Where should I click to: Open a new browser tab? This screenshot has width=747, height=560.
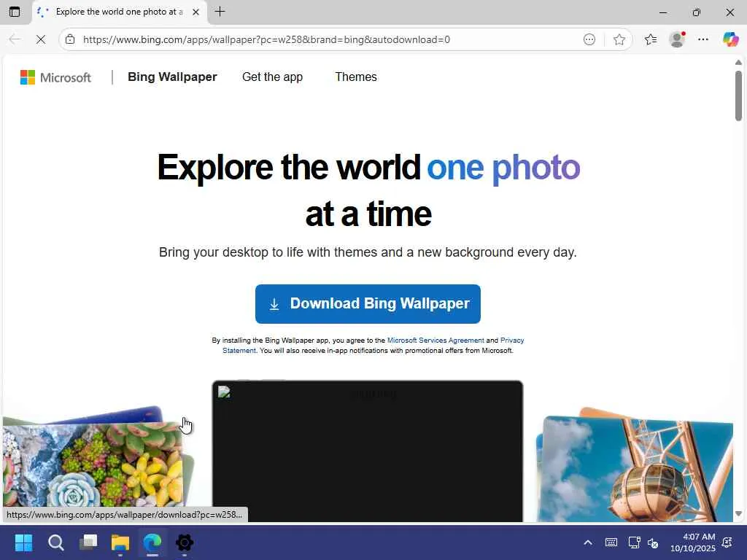coord(220,12)
